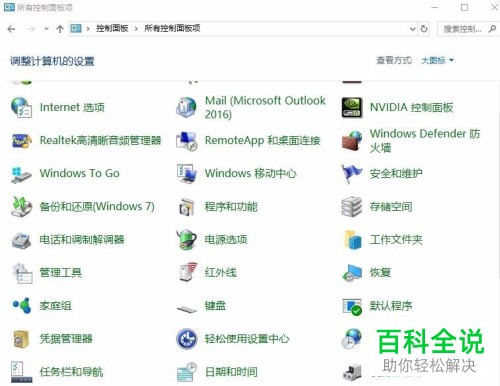Click the 默认程序 icon
The height and width of the screenshot is (386, 500).
[x=352, y=306]
